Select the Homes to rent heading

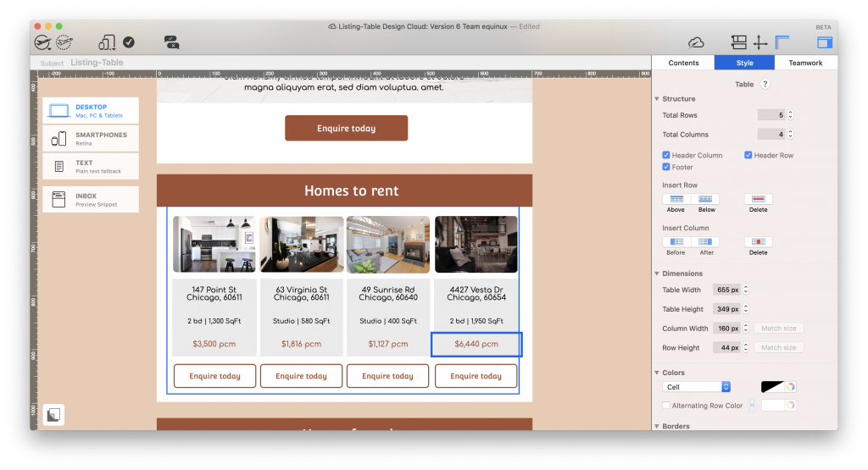352,191
